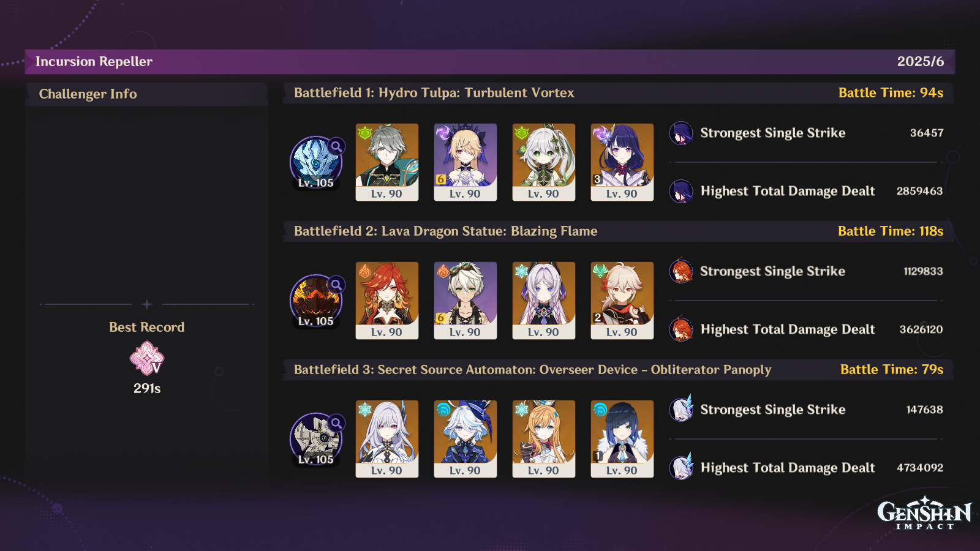Click Battlefield 3 Highest Total Damage Dealt label
Image resolution: width=980 pixels, height=551 pixels.
tap(788, 468)
